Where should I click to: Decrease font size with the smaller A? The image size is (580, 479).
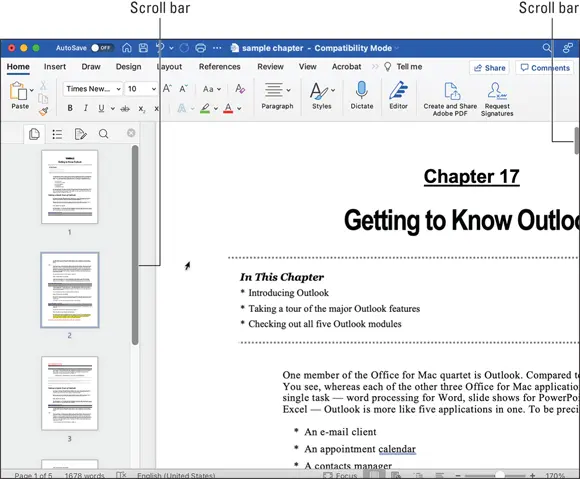(183, 89)
